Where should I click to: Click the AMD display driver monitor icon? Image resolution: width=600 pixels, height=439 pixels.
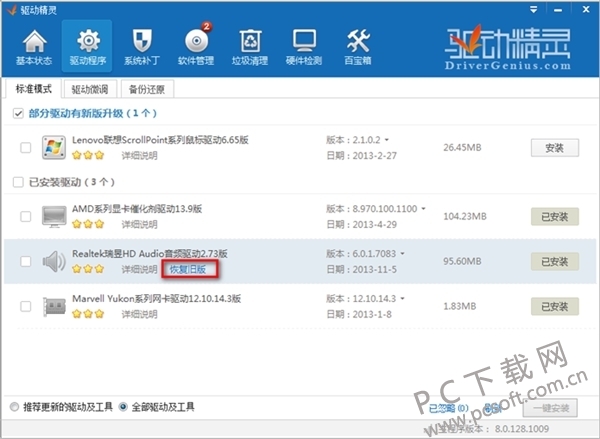(54, 216)
